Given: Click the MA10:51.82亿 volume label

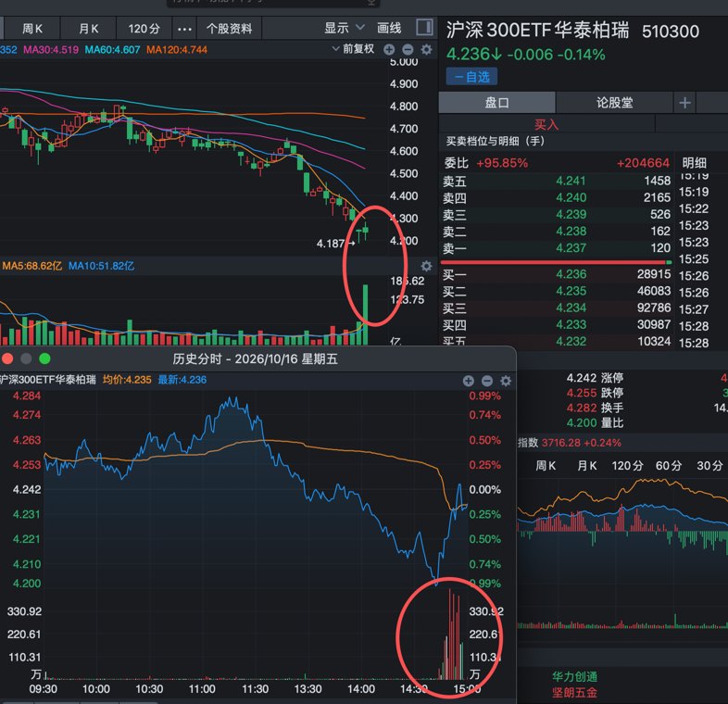Looking at the screenshot, I should (101, 266).
